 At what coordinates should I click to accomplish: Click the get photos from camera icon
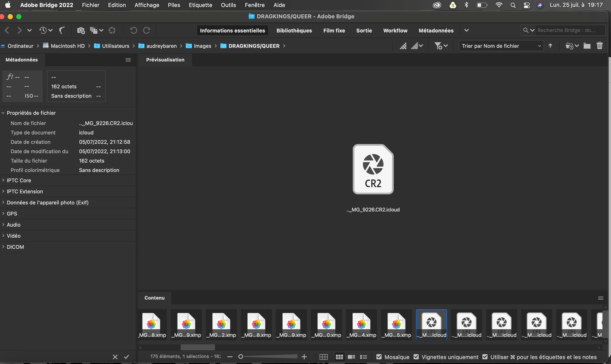(81, 31)
